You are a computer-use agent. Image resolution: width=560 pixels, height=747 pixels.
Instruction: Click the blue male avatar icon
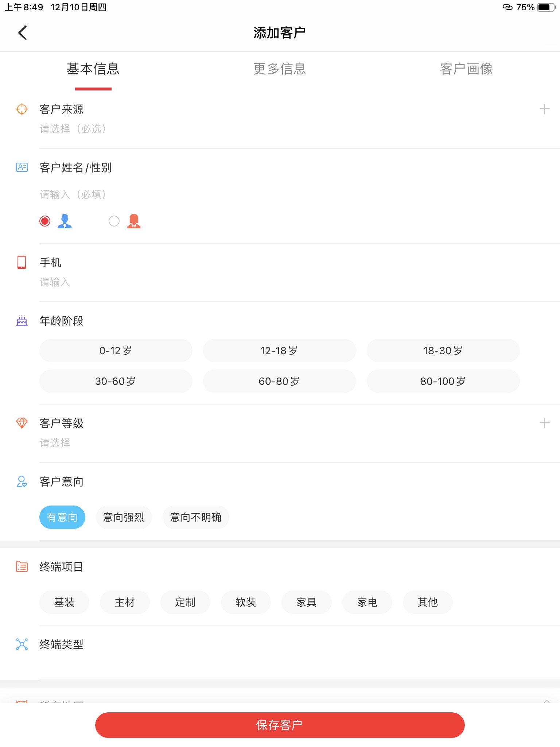click(65, 221)
